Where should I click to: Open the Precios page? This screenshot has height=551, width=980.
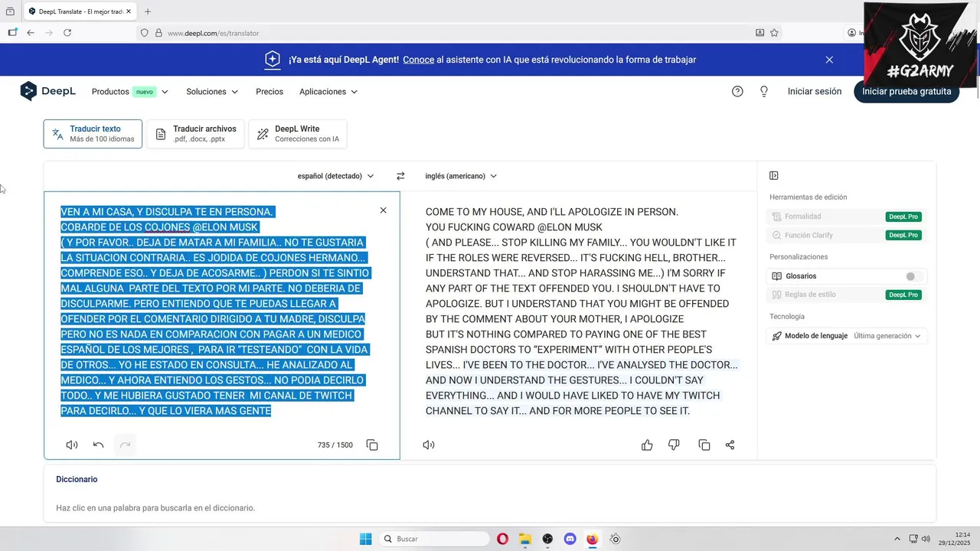pyautogui.click(x=269, y=92)
